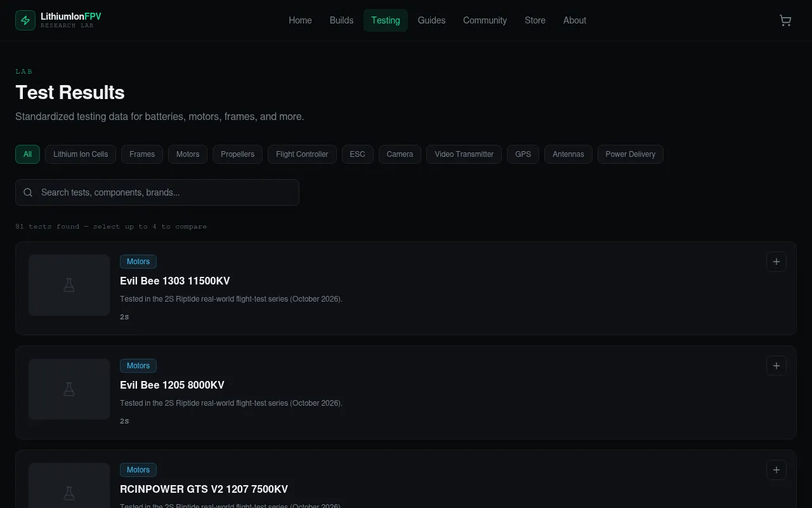Click the 'Test Results' heading
The height and width of the screenshot is (508, 812).
(x=70, y=93)
